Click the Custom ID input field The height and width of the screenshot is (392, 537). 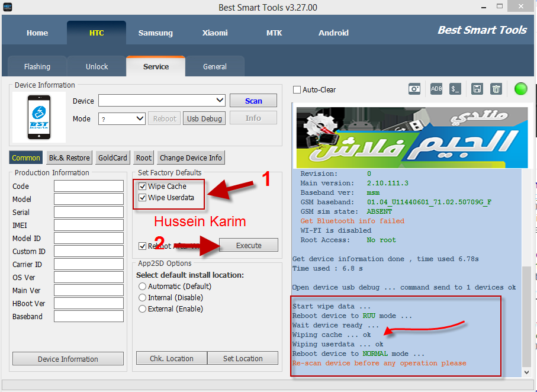[x=89, y=251]
